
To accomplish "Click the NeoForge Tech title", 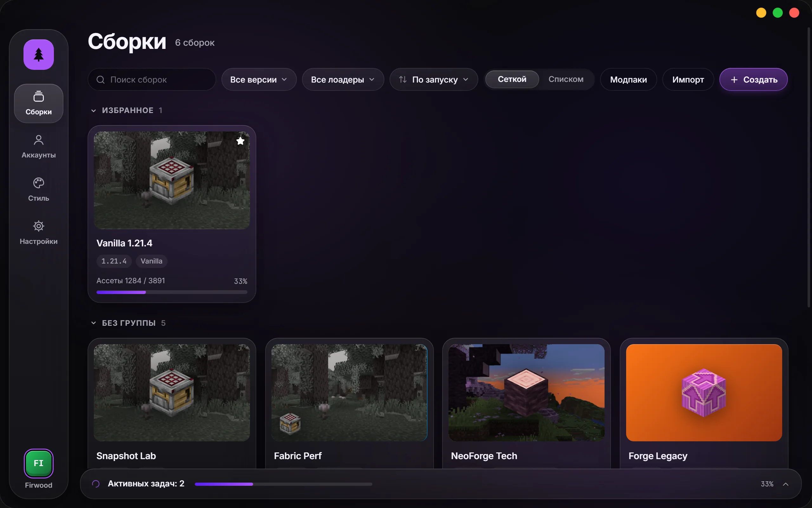I will [x=484, y=456].
